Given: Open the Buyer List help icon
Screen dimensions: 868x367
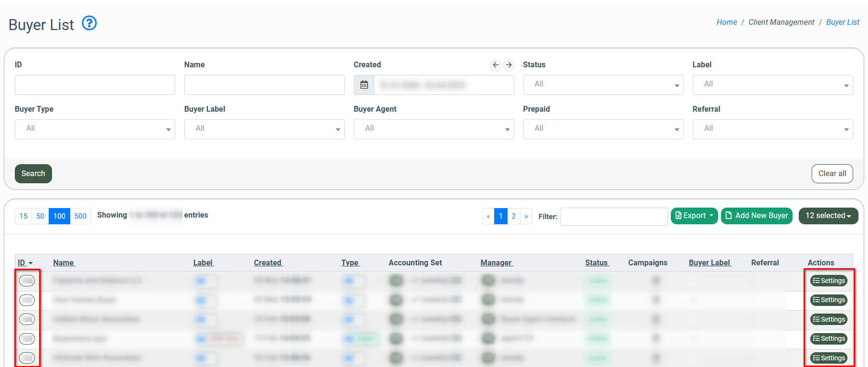Looking at the screenshot, I should 89,23.
